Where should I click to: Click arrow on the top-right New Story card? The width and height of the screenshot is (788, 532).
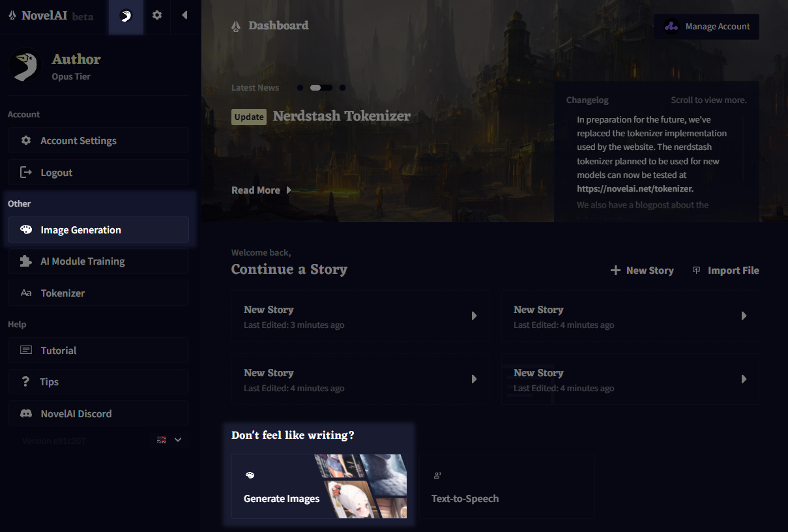click(744, 316)
